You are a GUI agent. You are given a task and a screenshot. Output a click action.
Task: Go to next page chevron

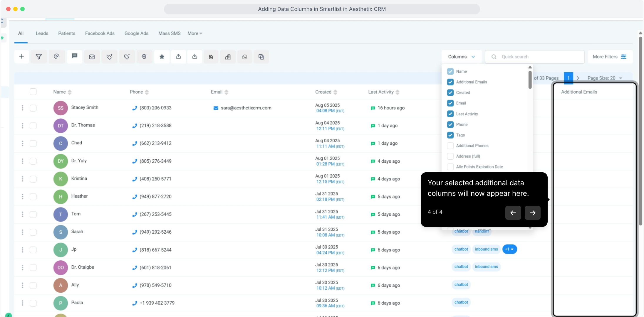click(578, 78)
